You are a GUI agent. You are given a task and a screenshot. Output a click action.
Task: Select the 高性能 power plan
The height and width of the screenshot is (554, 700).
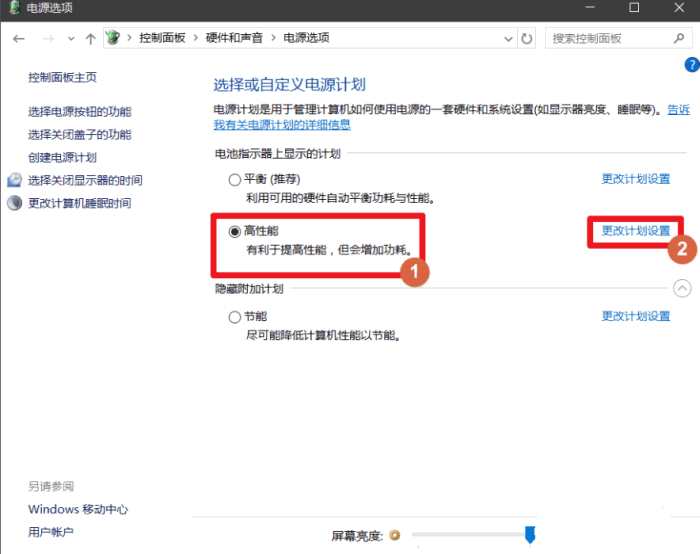[235, 231]
